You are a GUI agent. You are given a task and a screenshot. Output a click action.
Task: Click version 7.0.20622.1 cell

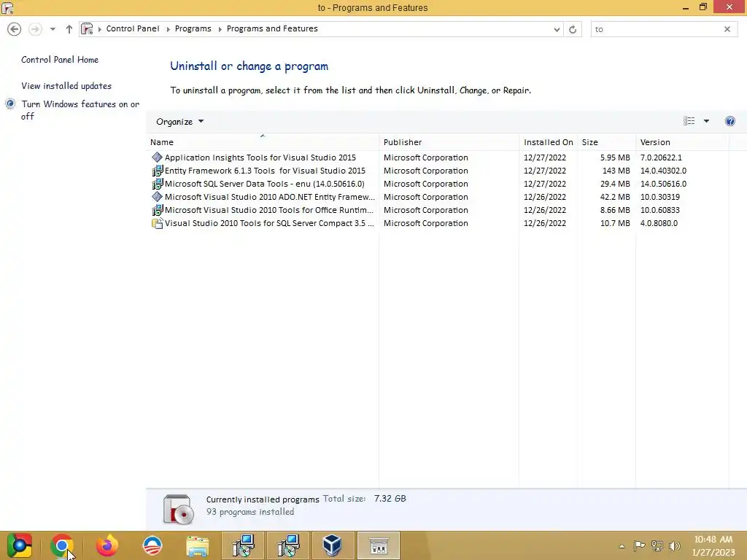661,157
